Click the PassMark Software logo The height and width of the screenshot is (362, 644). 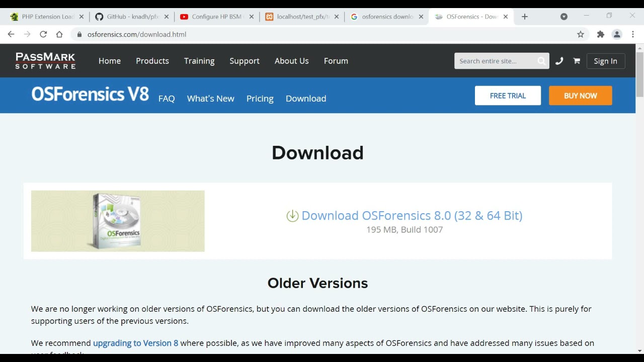(x=45, y=61)
